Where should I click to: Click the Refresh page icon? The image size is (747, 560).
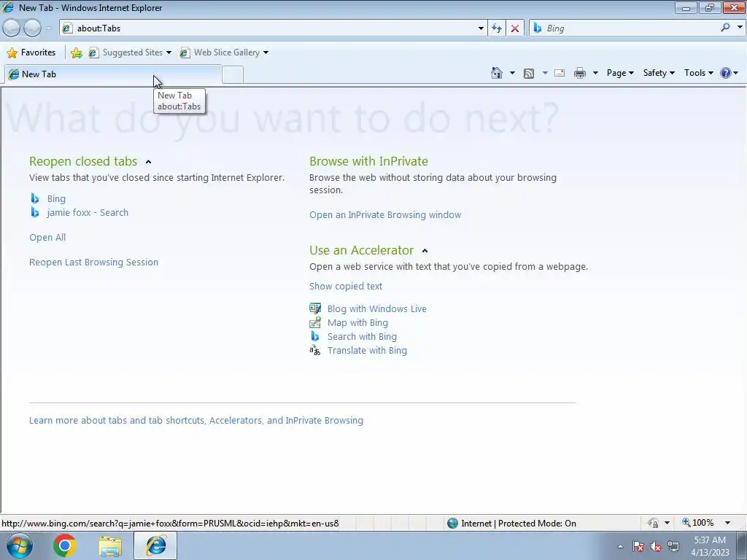tap(497, 28)
